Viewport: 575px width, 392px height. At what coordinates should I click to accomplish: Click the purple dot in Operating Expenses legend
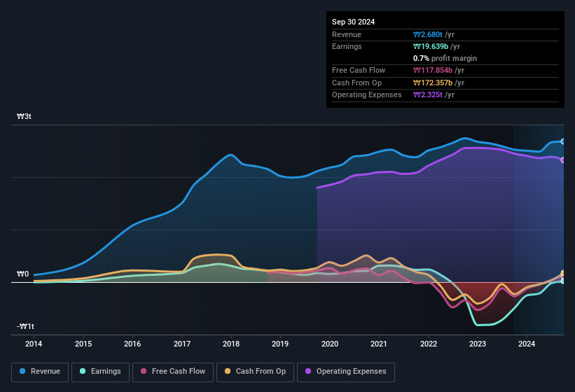click(x=308, y=371)
